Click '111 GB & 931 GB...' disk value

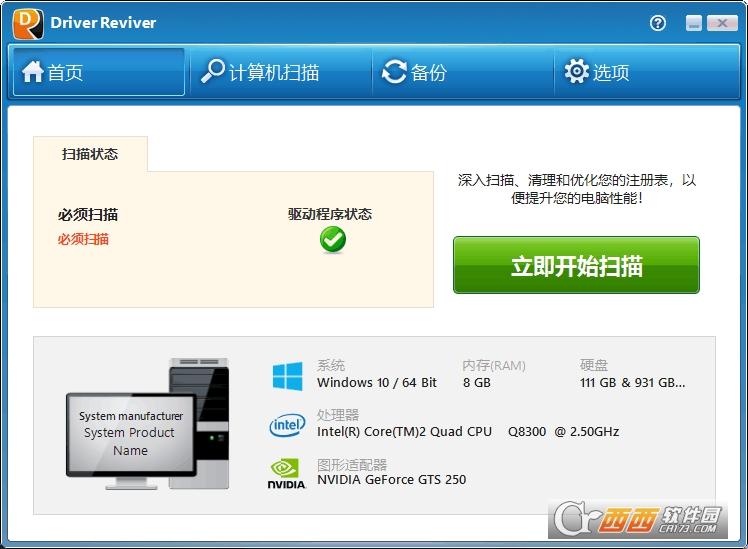[x=632, y=383]
